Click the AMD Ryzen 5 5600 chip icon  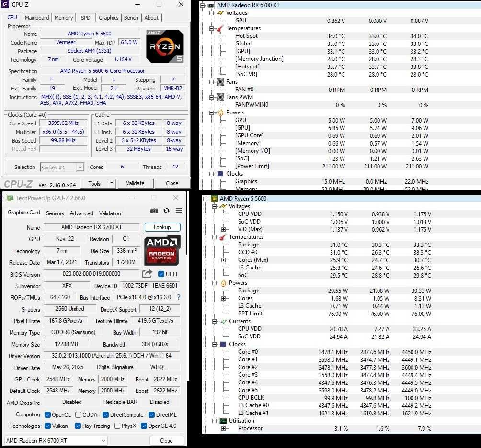pos(214,199)
